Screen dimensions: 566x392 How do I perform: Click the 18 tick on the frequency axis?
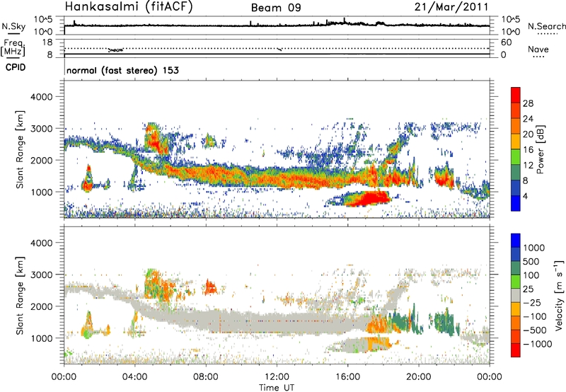coord(47,42)
